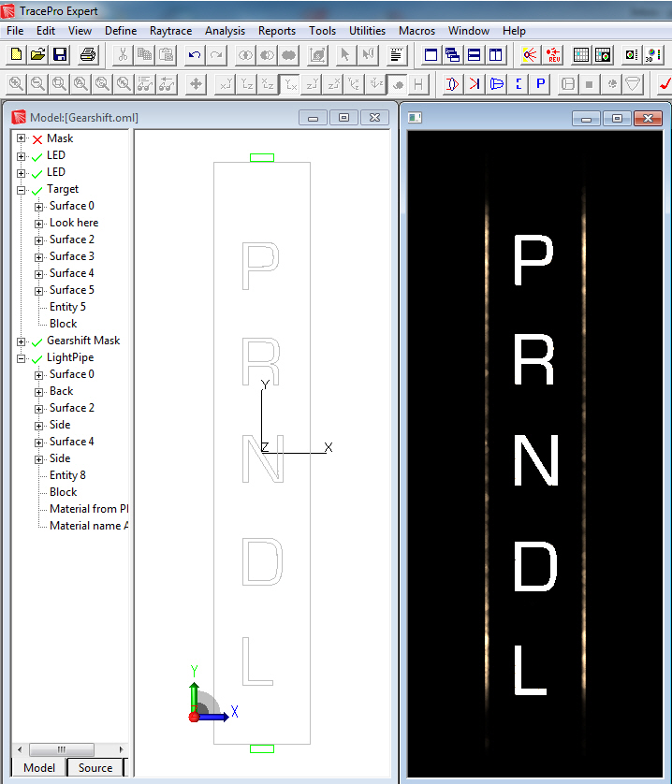Click the Print toolbar icon
The width and height of the screenshot is (672, 784).
coord(88,54)
